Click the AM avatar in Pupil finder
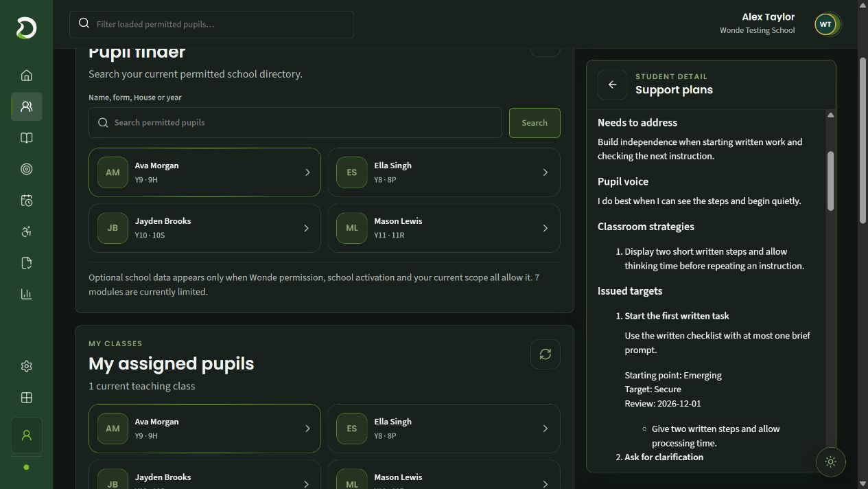868x489 pixels. point(113,172)
